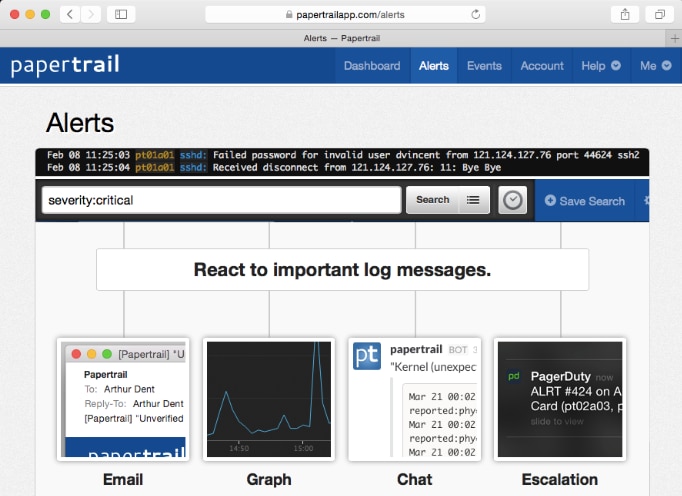The width and height of the screenshot is (682, 496).
Task: Click the Escalation label
Action: 560,479
